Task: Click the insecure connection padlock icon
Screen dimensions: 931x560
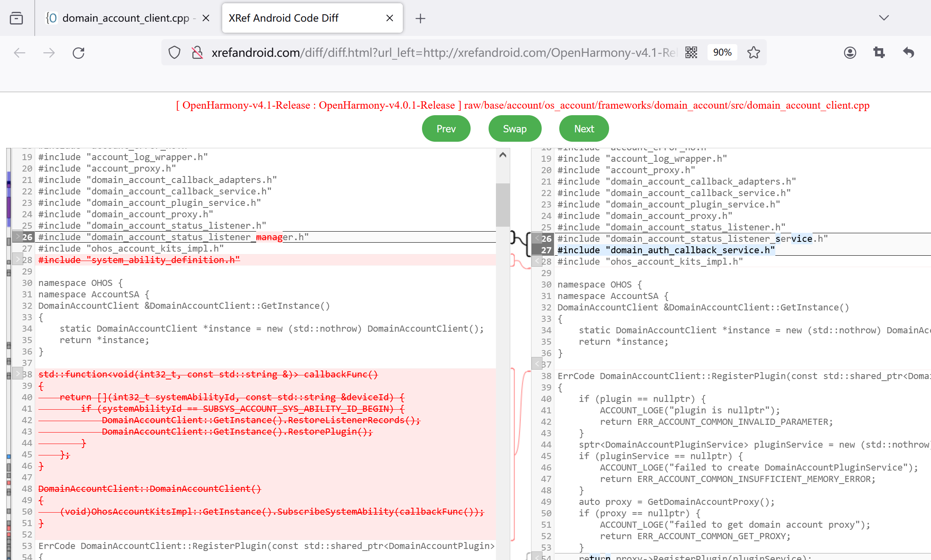Action: pyautogui.click(x=197, y=53)
